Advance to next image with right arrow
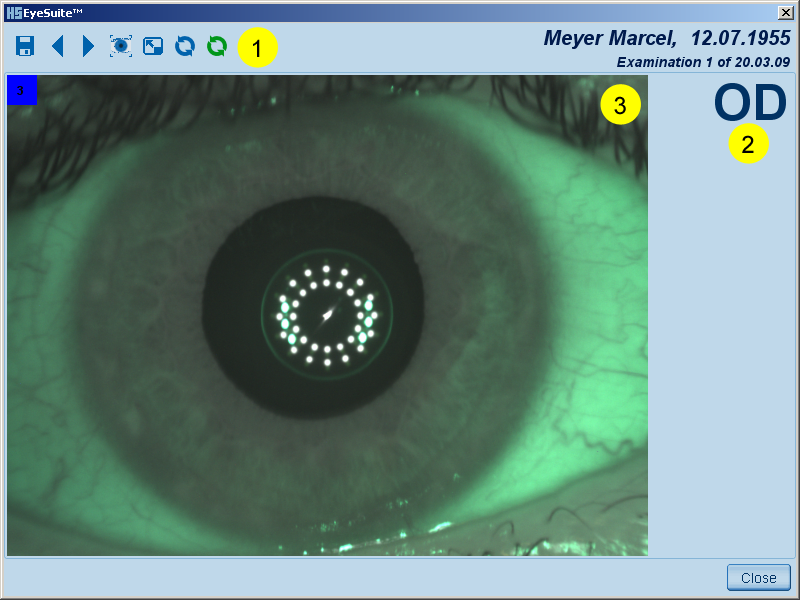Viewport: 800px width, 600px height. click(x=88, y=46)
